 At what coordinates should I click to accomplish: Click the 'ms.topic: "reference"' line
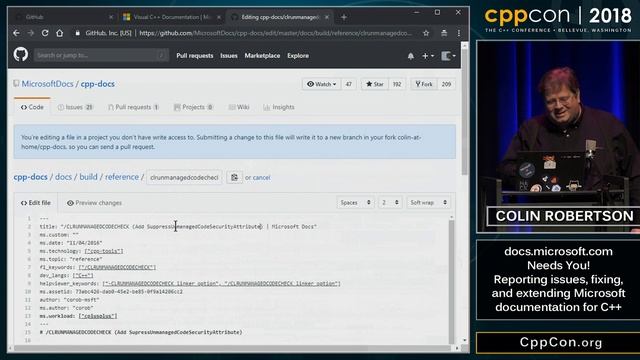coord(71,259)
